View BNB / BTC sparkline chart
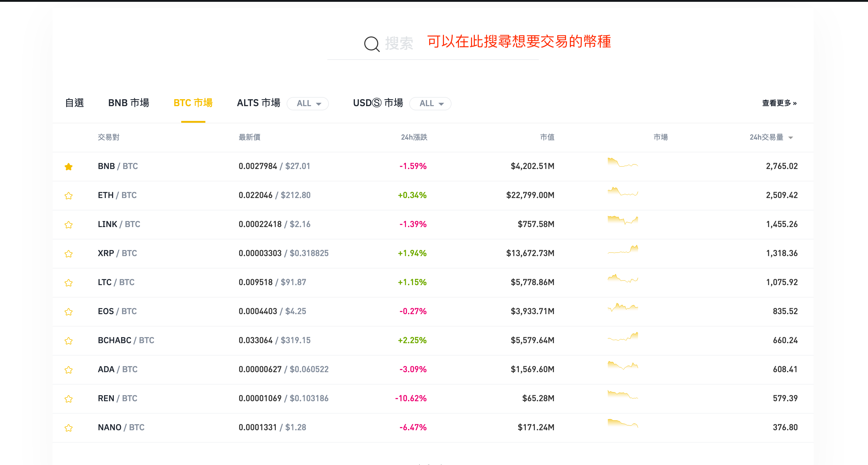This screenshot has height=465, width=868. click(623, 163)
